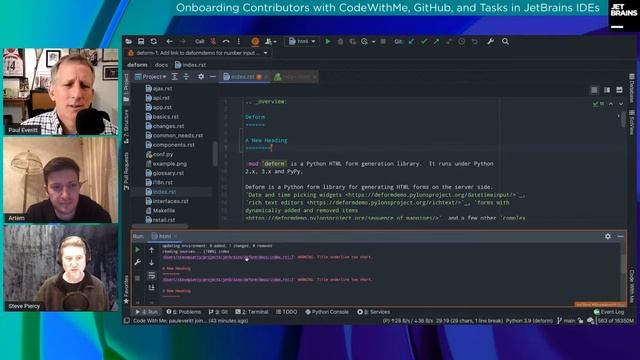Open Settings via wrench icon
Screen dimensions: 640x360
pos(491,41)
